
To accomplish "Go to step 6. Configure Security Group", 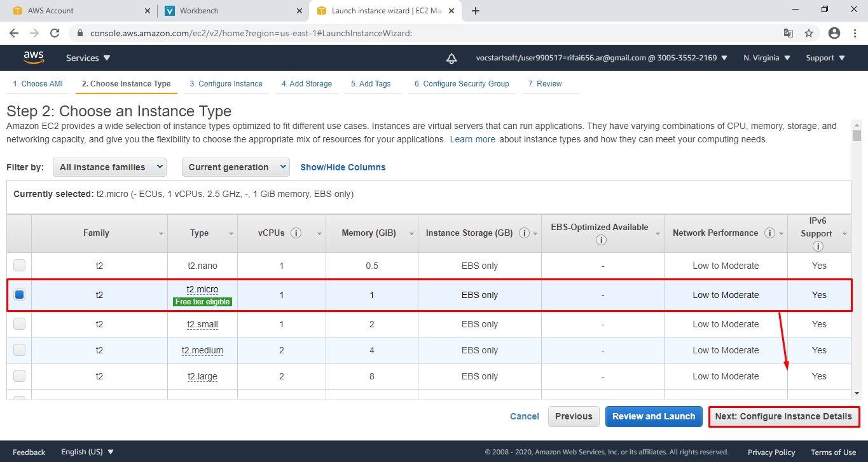I will tap(462, 84).
